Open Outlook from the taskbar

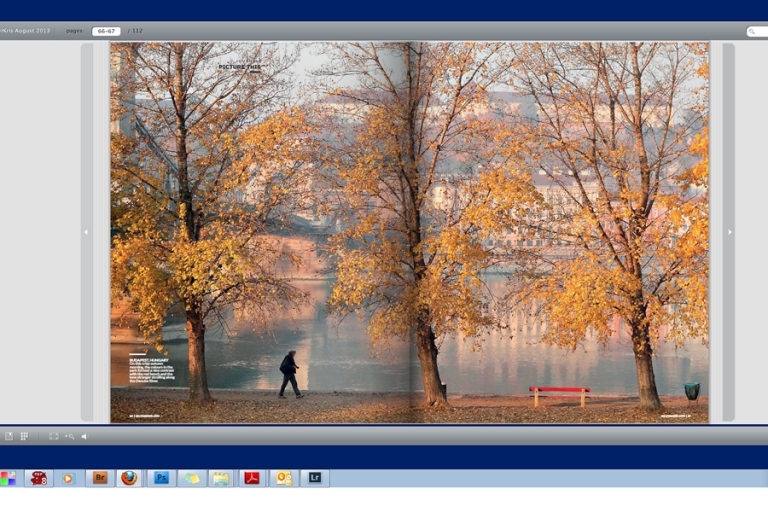point(284,478)
